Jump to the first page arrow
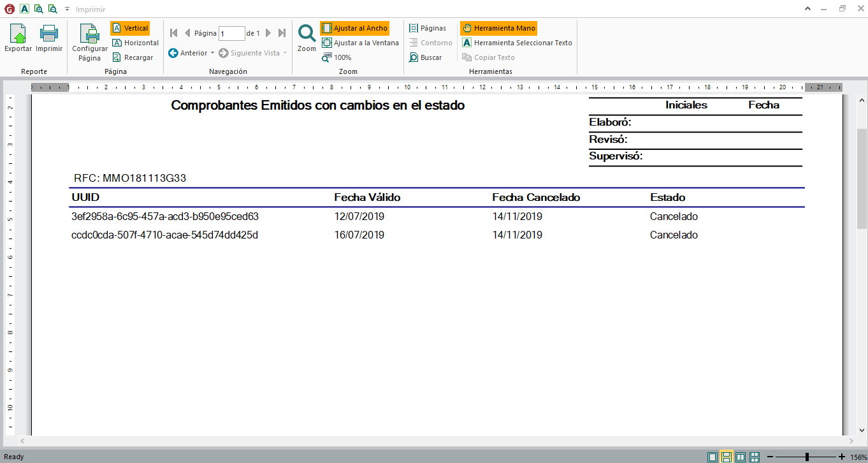868x463 pixels. tap(173, 33)
